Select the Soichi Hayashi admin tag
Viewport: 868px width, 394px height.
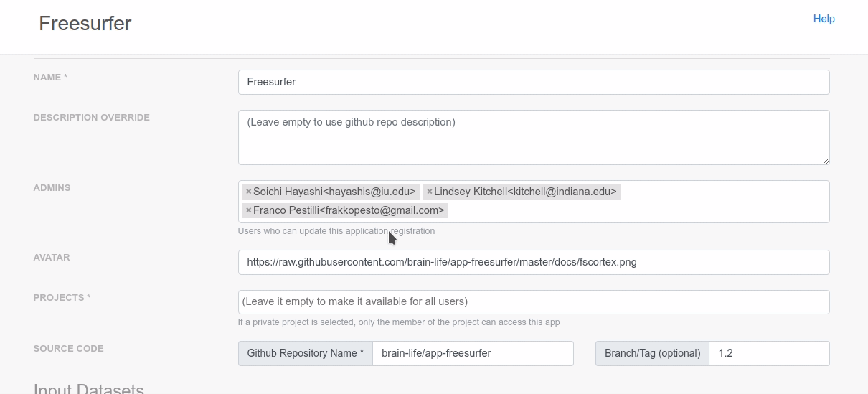(x=335, y=192)
